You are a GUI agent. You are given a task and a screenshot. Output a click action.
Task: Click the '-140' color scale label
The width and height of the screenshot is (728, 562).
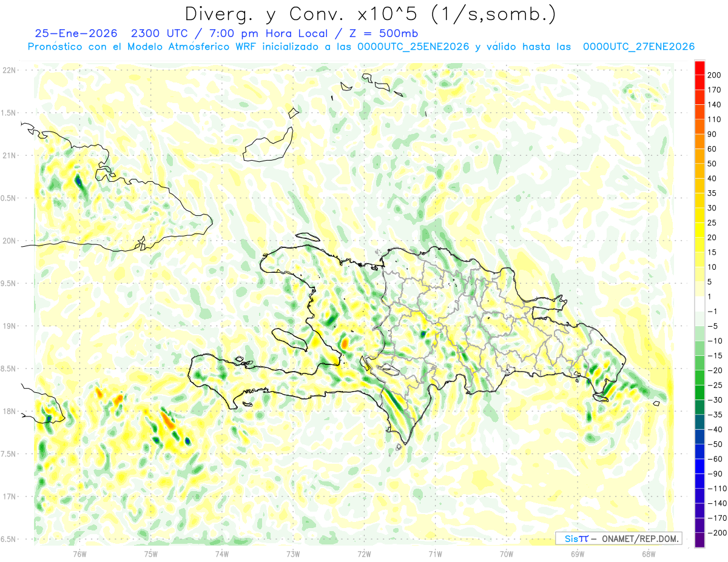click(716, 503)
